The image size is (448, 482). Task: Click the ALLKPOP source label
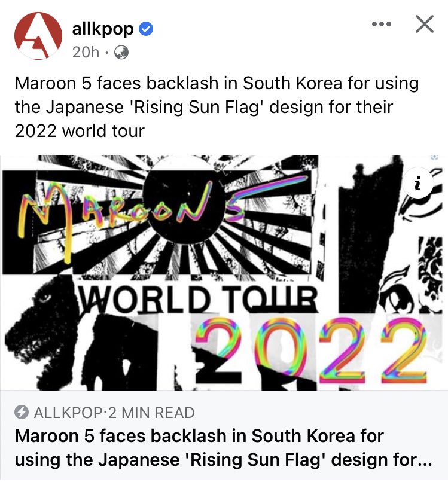[x=68, y=413]
